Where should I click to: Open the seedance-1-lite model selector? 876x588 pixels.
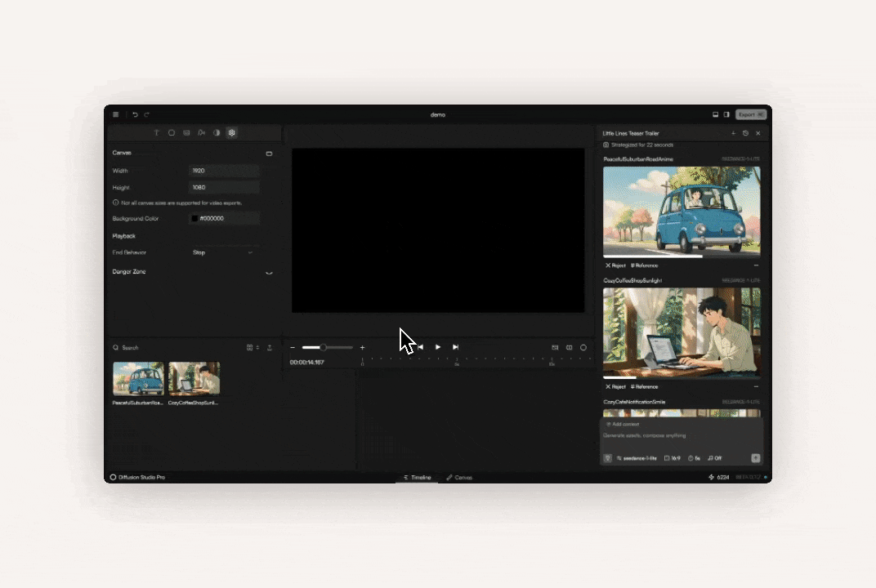pyautogui.click(x=637, y=458)
